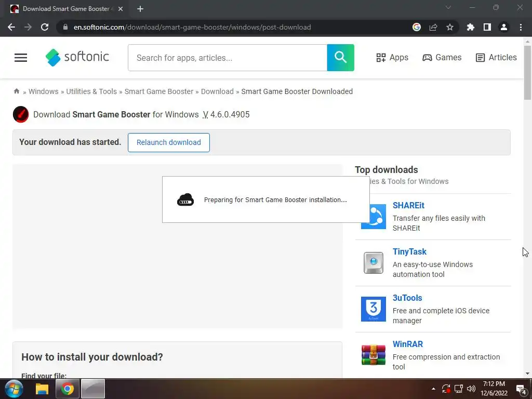This screenshot has height=399, width=532.
Task: Click the site lock padlock icon
Action: point(65,27)
